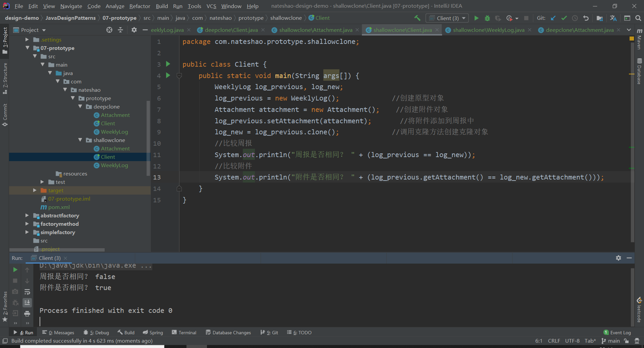
Task: Open the VCS menu
Action: coord(211,6)
